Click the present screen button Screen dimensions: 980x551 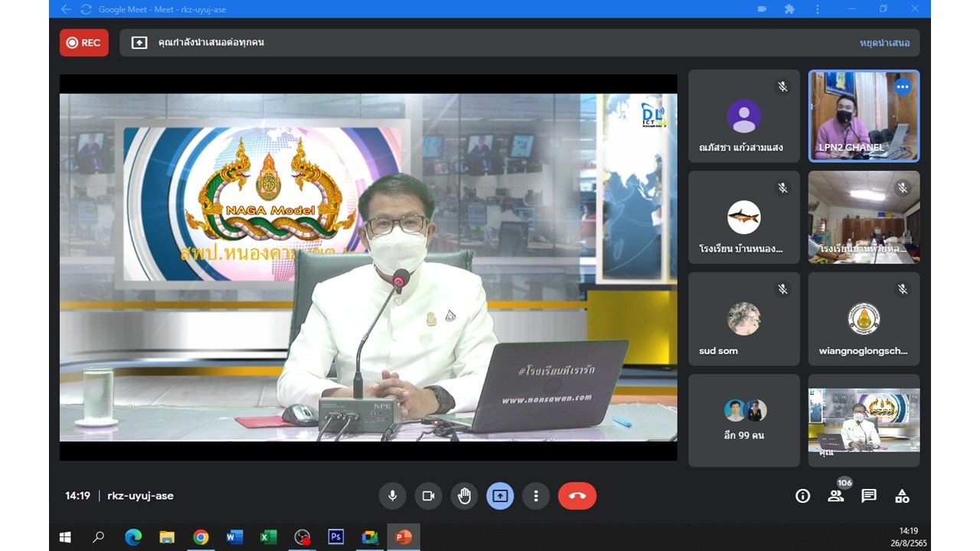[x=500, y=496]
